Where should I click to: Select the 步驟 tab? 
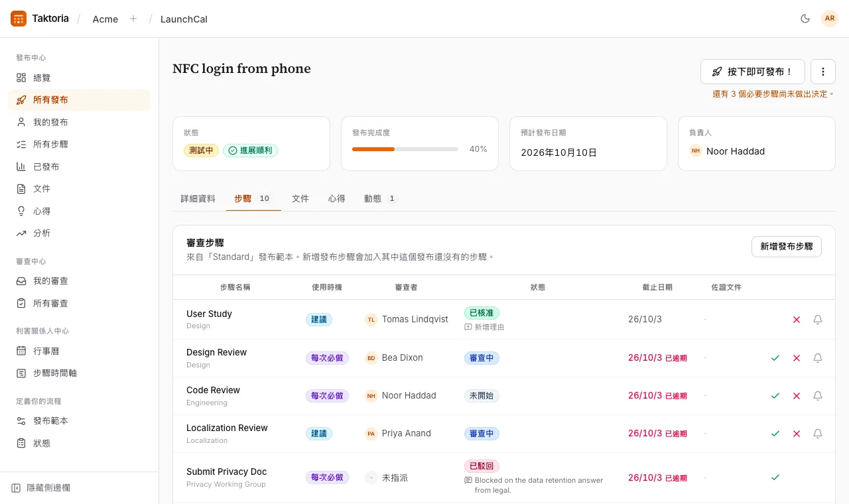(253, 198)
